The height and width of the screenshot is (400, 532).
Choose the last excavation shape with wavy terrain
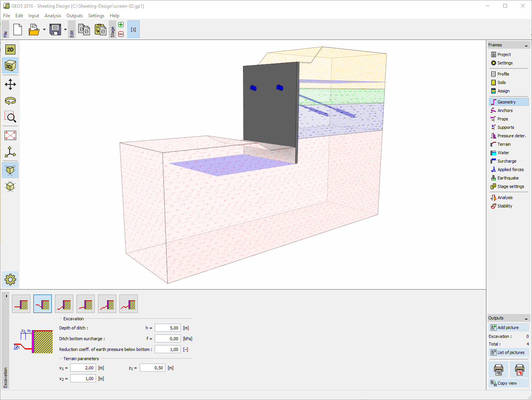tap(128, 303)
